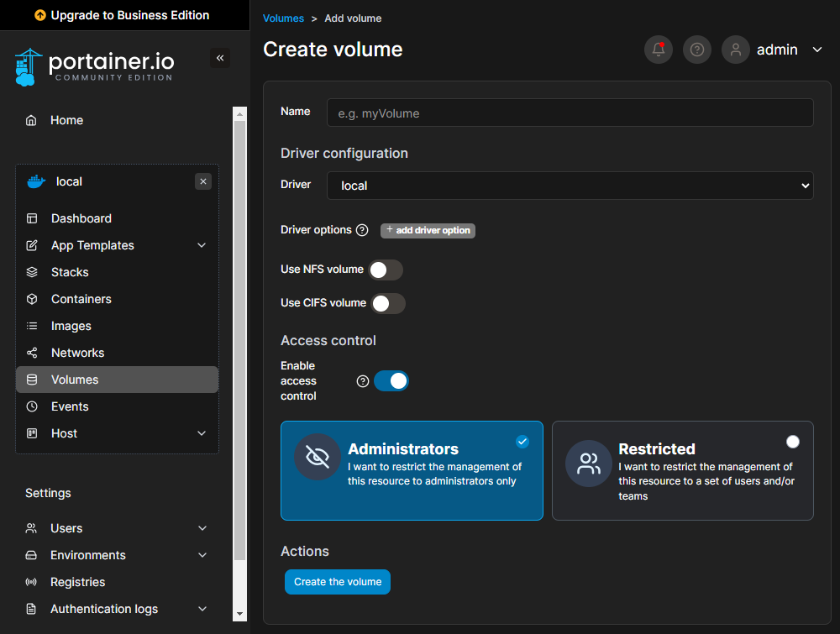Click the Create the volume button
Screen dimensions: 840x634
click(337, 581)
